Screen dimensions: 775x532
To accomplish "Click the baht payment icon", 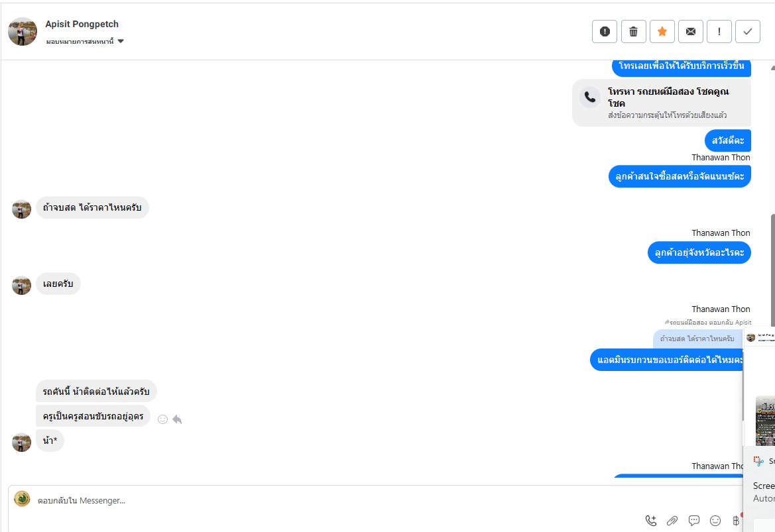I will click(735, 521).
